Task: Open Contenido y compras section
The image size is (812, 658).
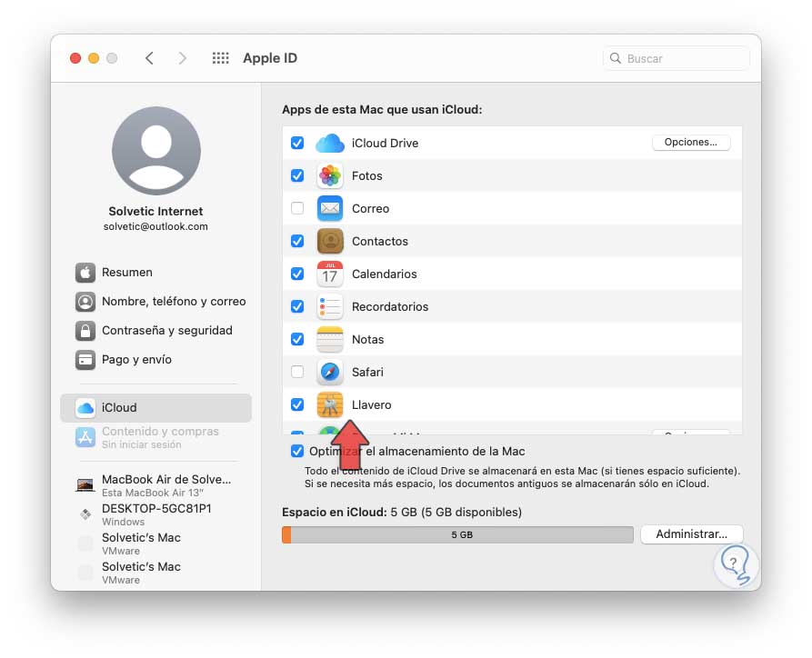Action: coord(155,437)
